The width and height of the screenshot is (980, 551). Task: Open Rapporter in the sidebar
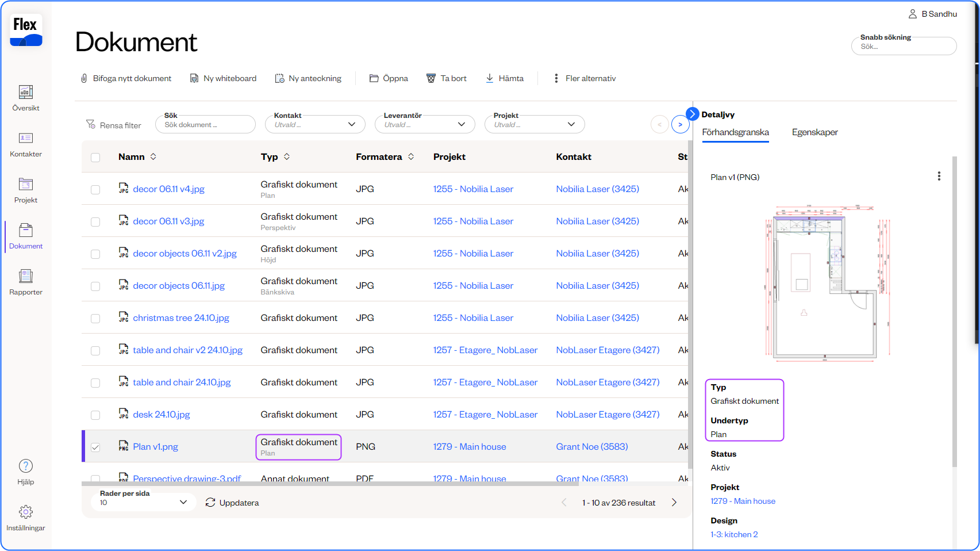click(25, 276)
